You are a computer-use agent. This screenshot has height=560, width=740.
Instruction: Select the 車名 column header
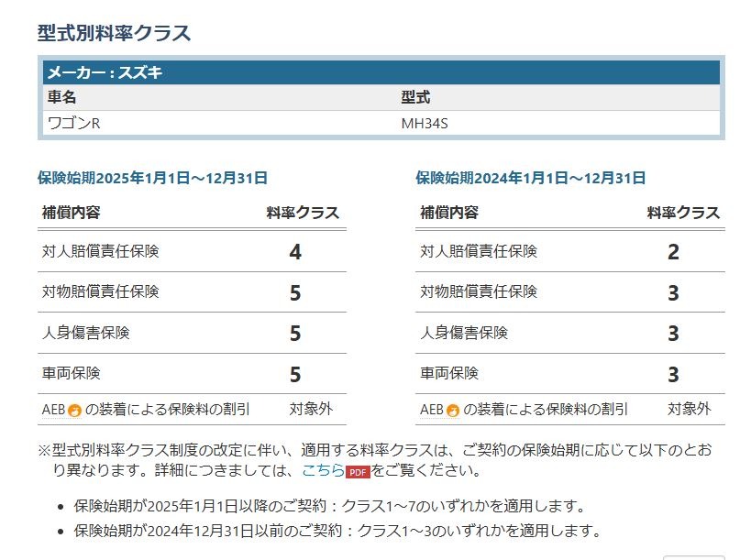(x=61, y=97)
